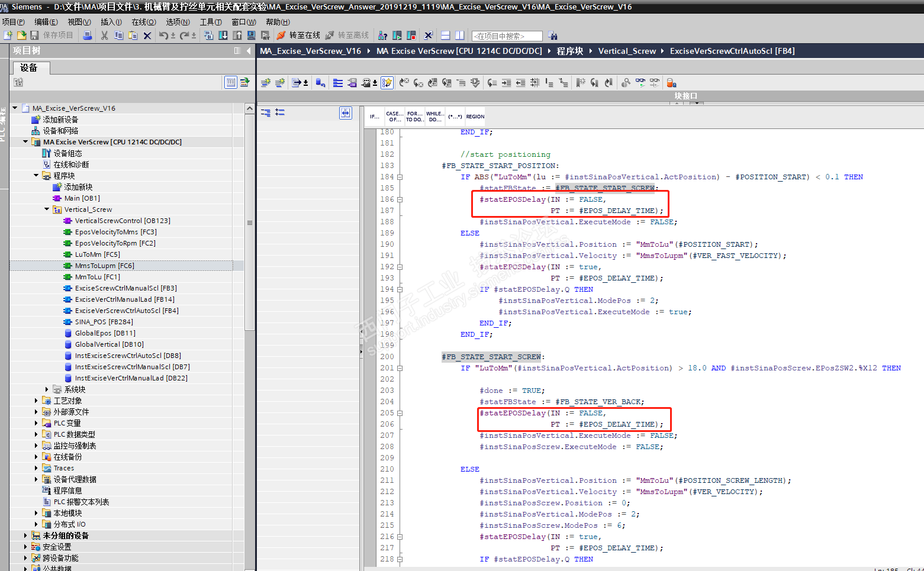
Task: Click the project search input field
Action: tap(507, 36)
